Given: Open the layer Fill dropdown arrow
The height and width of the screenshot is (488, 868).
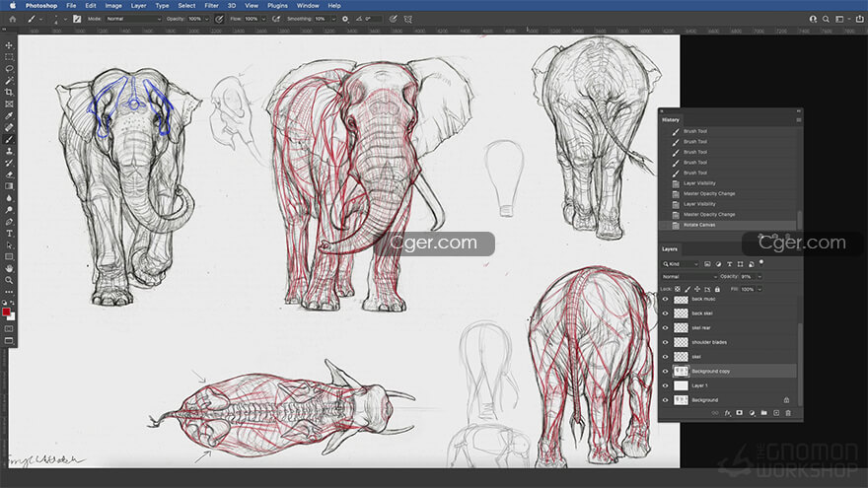Looking at the screenshot, I should click(x=759, y=289).
